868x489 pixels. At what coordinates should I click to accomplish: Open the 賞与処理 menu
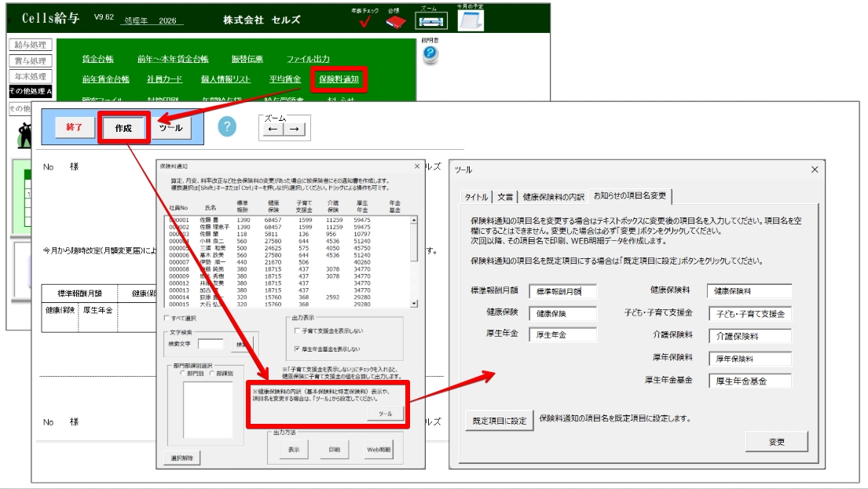tap(31, 61)
